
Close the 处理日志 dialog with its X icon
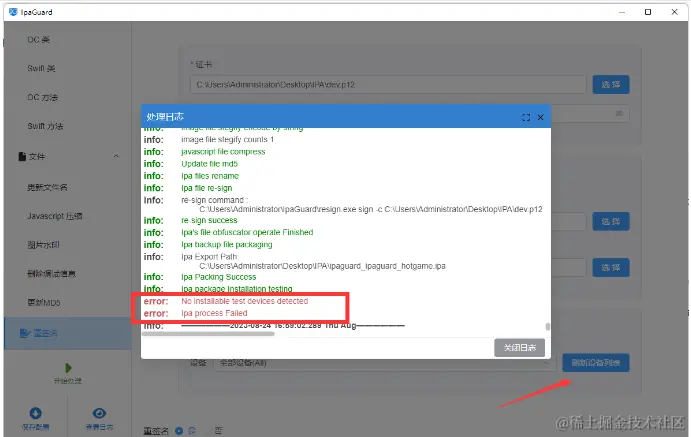pyautogui.click(x=540, y=117)
